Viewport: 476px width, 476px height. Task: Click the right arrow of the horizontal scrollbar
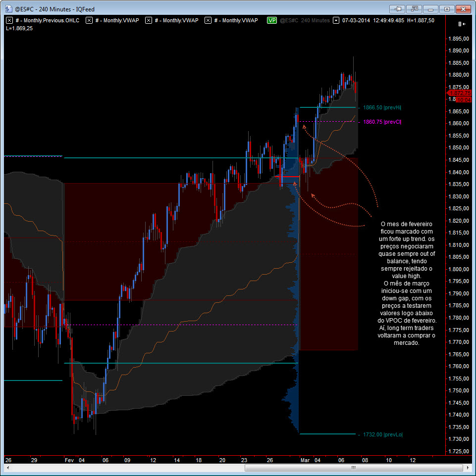(x=468, y=468)
